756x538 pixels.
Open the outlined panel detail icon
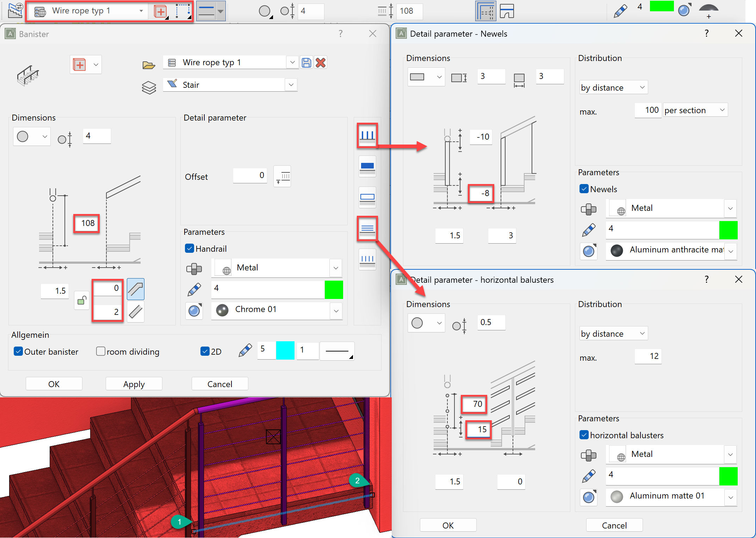(x=367, y=197)
